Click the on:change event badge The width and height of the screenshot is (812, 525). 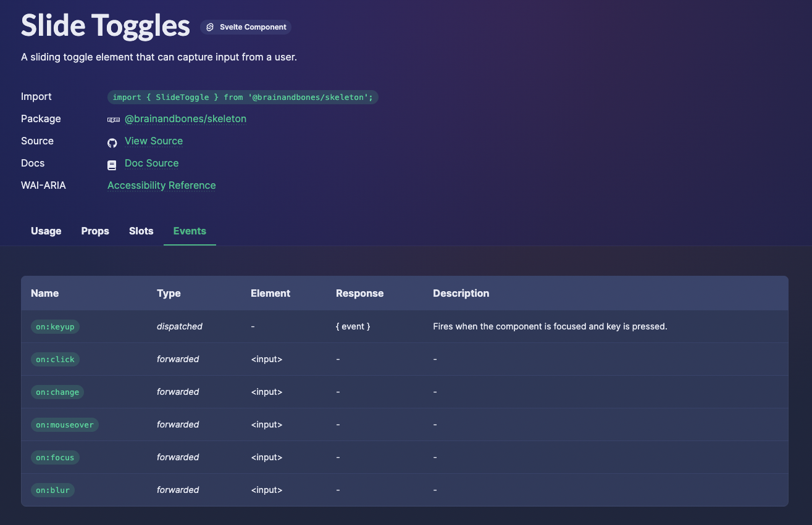tap(57, 392)
